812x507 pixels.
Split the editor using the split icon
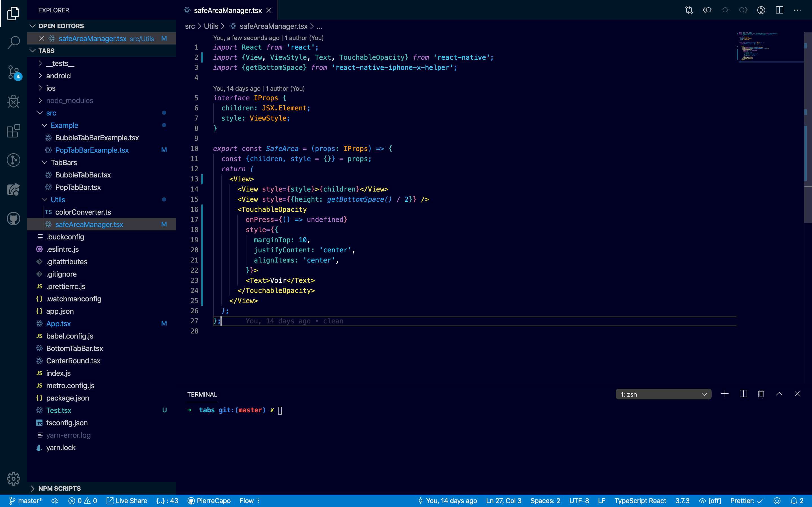point(779,10)
